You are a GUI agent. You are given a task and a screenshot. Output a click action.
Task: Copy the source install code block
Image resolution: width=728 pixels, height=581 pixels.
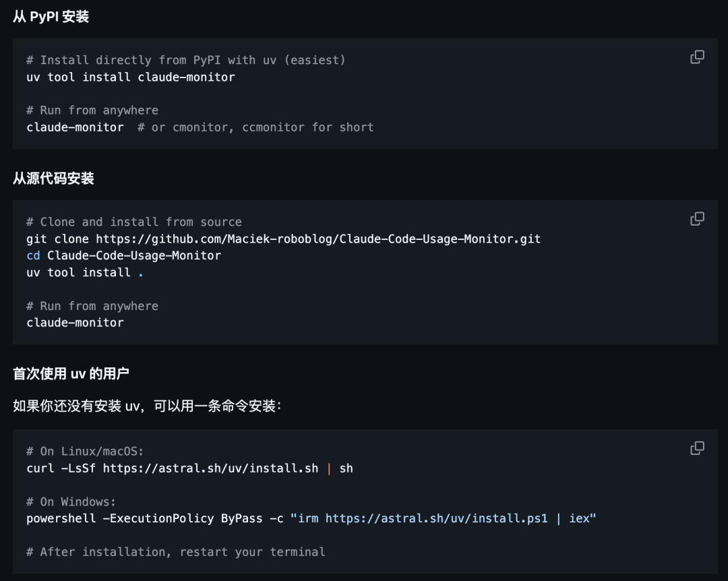[697, 219]
